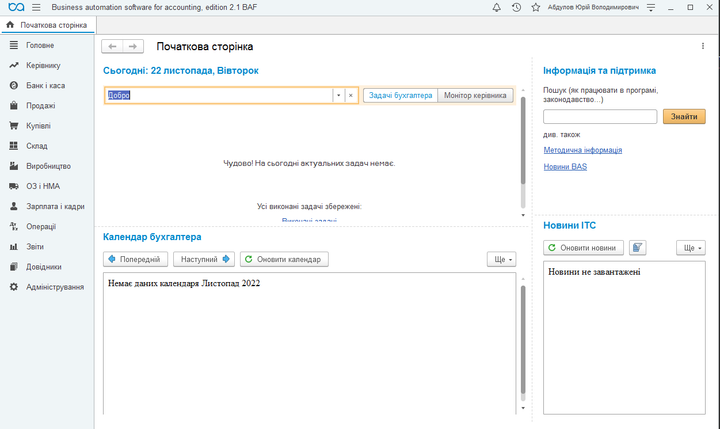This screenshot has width=720, height=429.
Task: Click the information search input field
Action: (x=599, y=117)
